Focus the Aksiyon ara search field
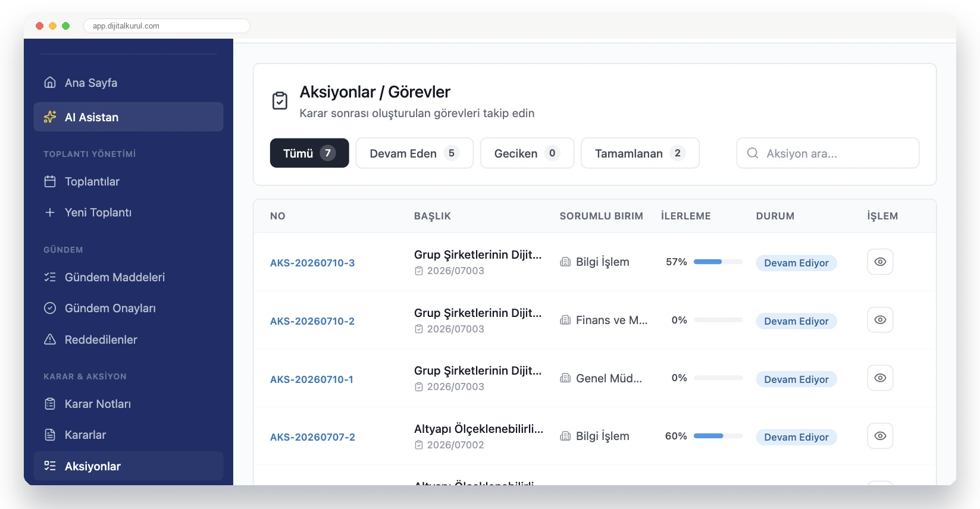 point(828,153)
